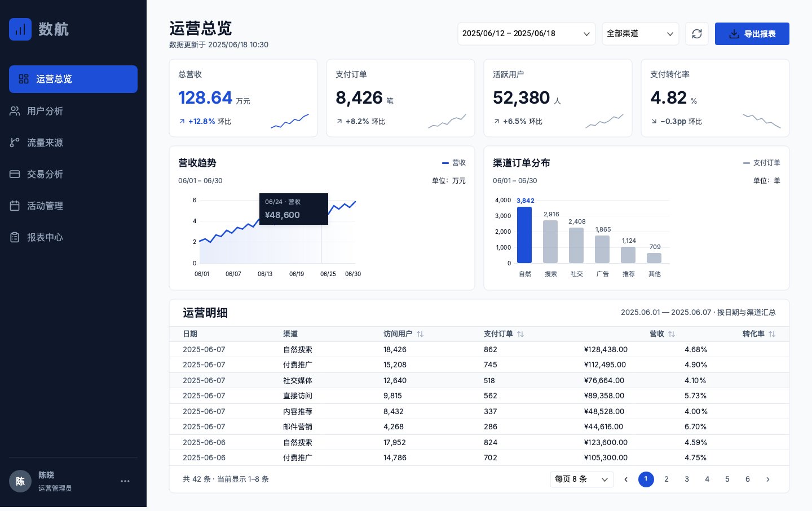Open the user menu ellipsis for 陈晓

(x=125, y=481)
